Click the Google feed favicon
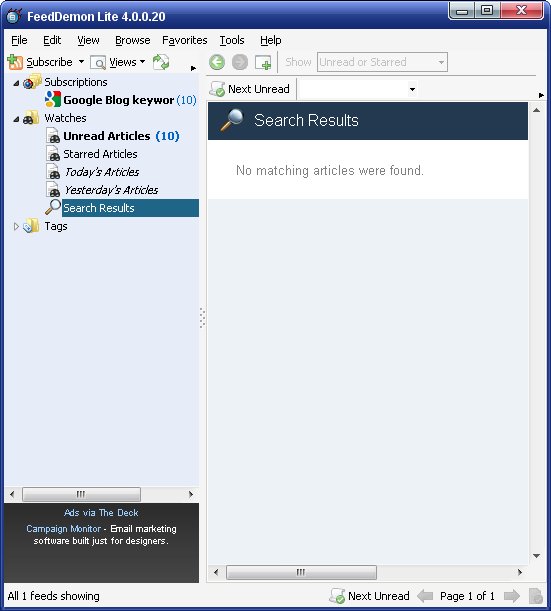Screen dimensions: 551x611 53,99
